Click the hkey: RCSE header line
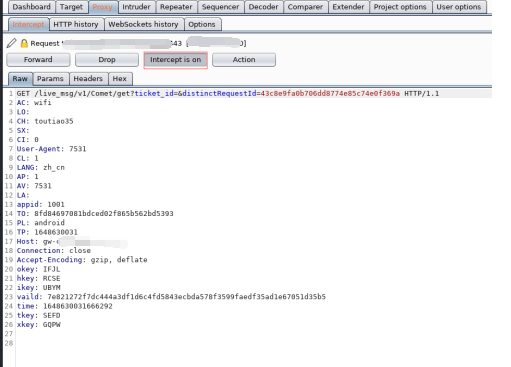Screen dimensions: 511x367 coord(38,279)
